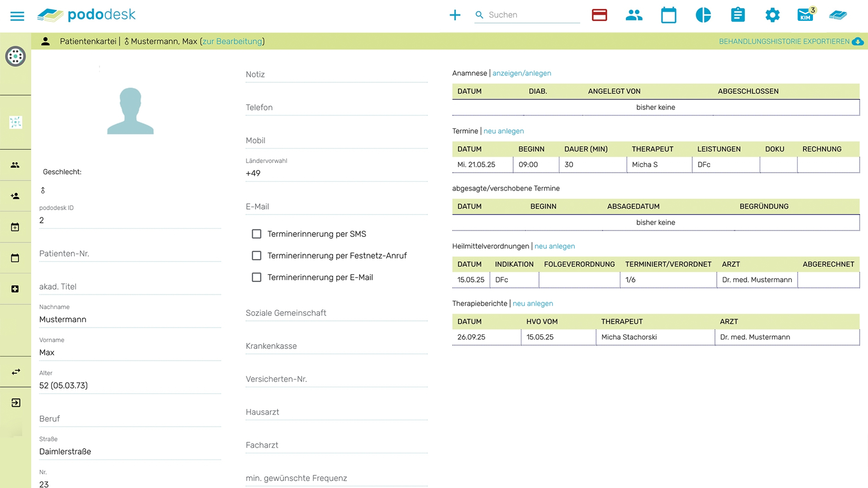Open the hamburger menu
This screenshot has width=868, height=488.
17,16
